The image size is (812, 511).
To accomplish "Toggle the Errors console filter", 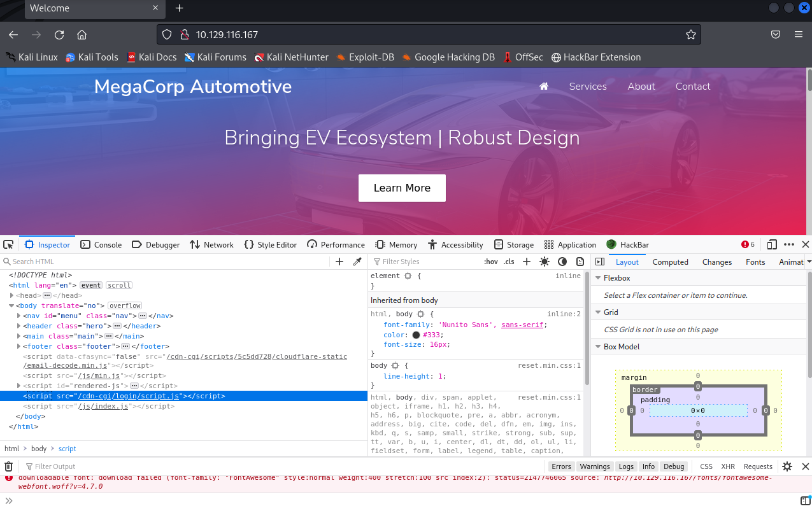I will coord(561,466).
